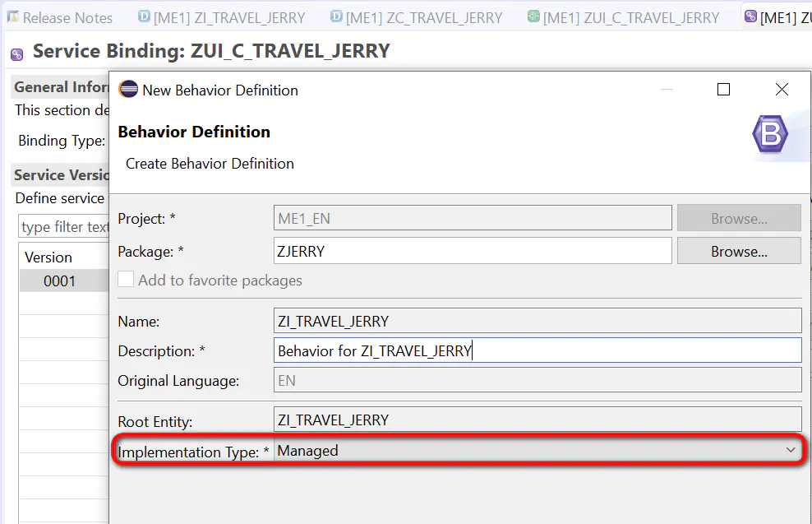Enable Add to favorite packages checkbox
This screenshot has height=524, width=812.
coord(126,280)
